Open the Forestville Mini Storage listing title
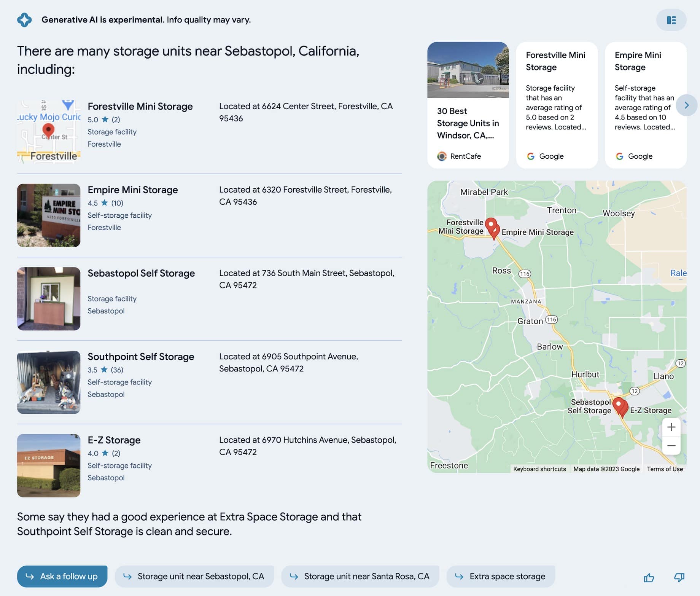The image size is (700, 596). pyautogui.click(x=140, y=106)
